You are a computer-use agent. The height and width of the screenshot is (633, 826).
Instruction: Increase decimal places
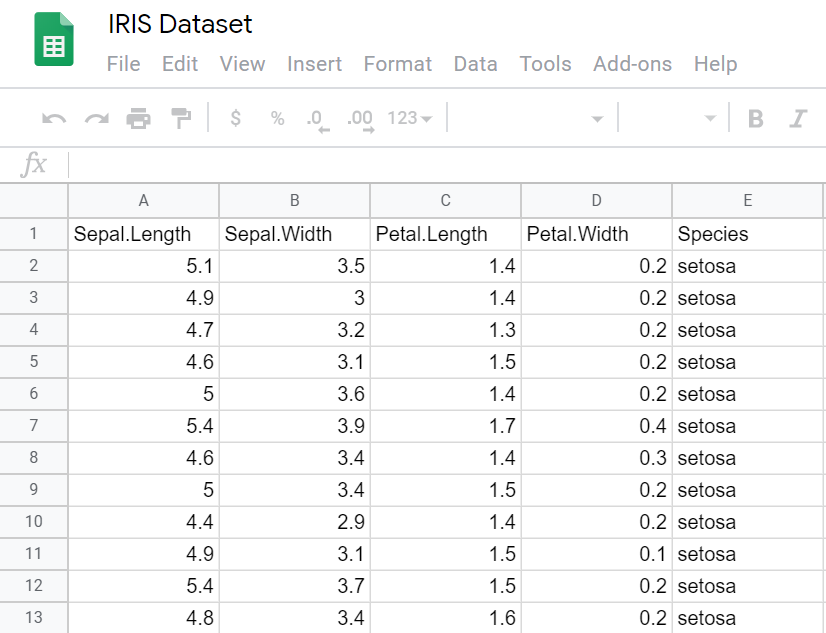(360, 120)
